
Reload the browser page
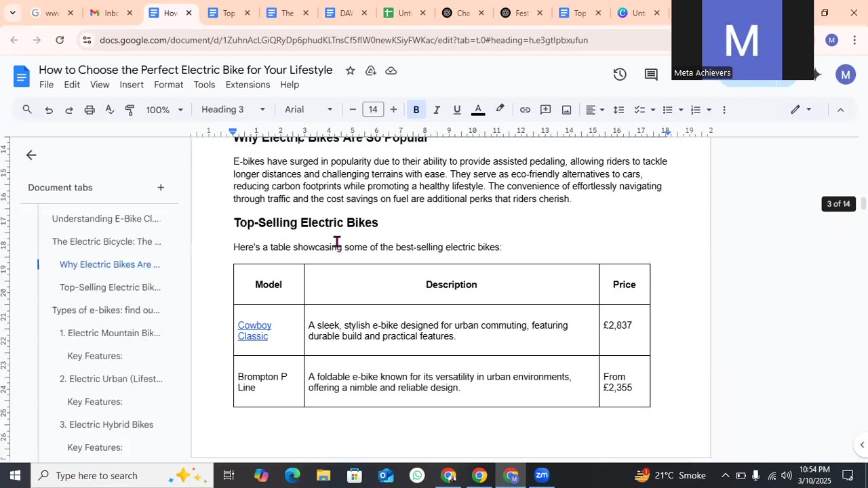[x=60, y=40]
